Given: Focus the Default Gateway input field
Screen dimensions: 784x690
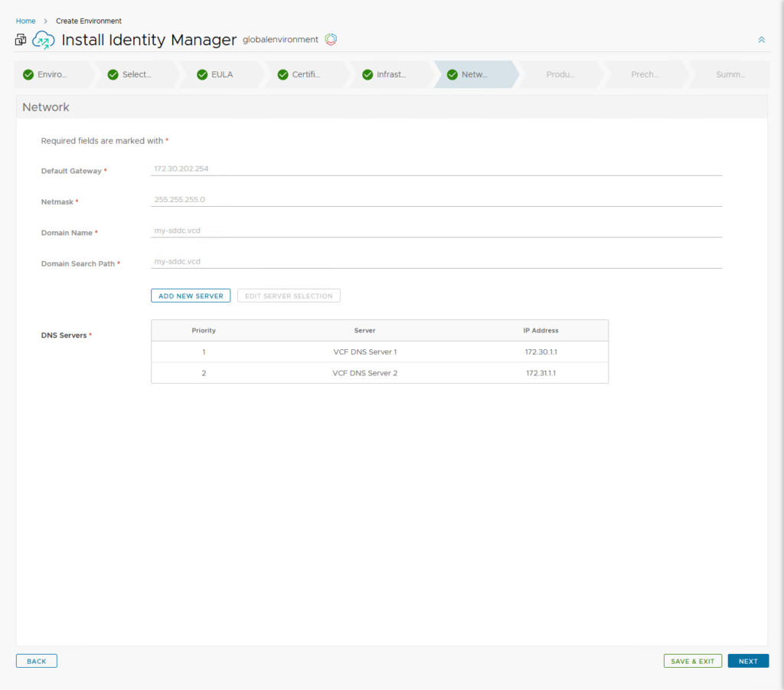Looking at the screenshot, I should 436,168.
